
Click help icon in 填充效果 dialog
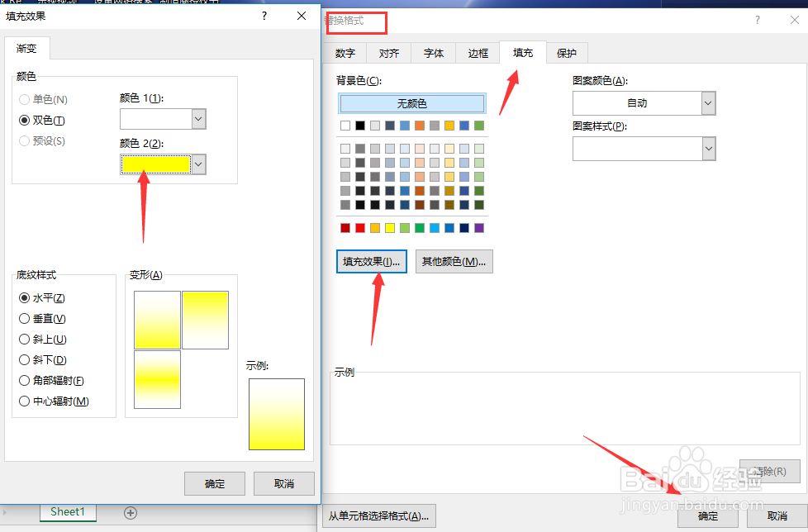[x=264, y=16]
